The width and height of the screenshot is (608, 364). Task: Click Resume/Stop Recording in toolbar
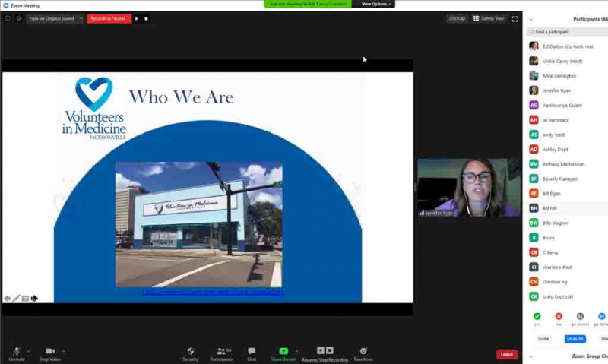(x=325, y=354)
